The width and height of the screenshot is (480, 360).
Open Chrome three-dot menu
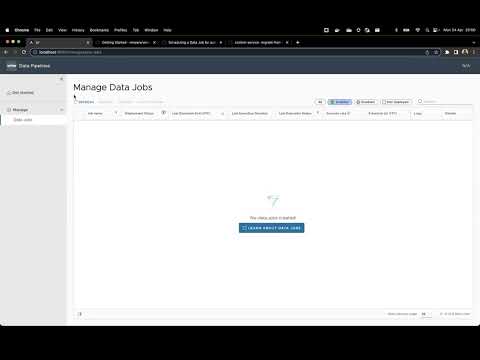(x=474, y=52)
